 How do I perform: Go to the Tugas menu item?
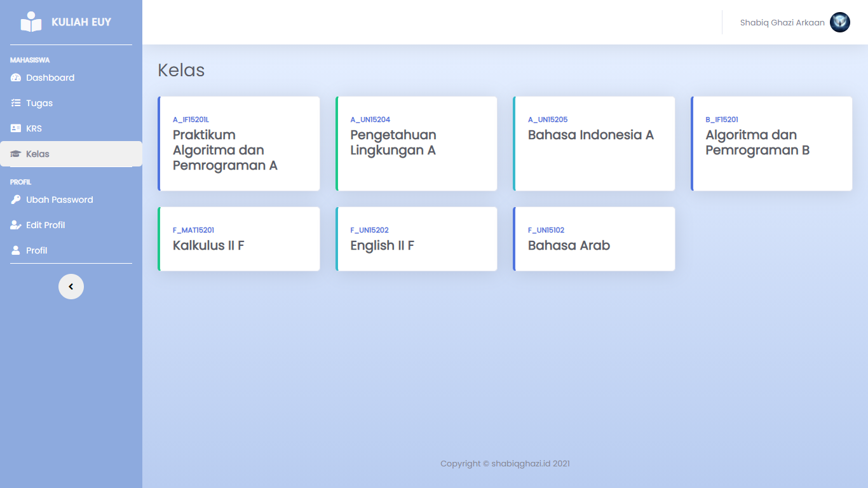pyautogui.click(x=39, y=103)
